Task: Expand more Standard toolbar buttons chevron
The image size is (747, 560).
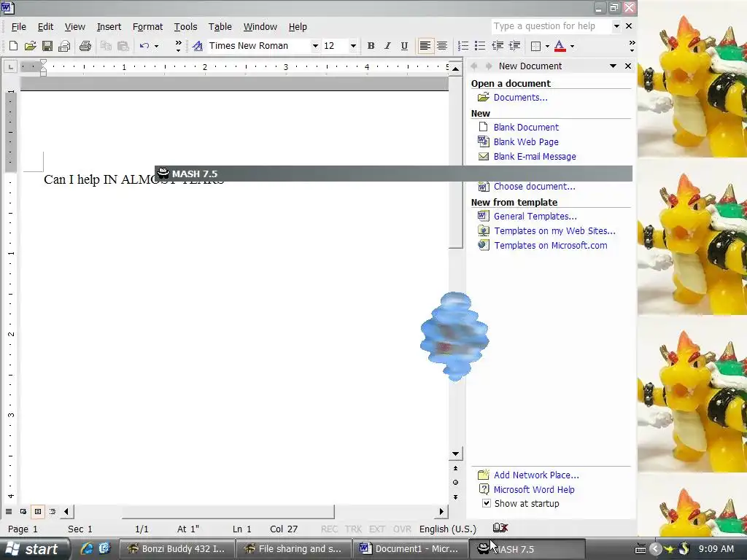Action: click(x=178, y=46)
